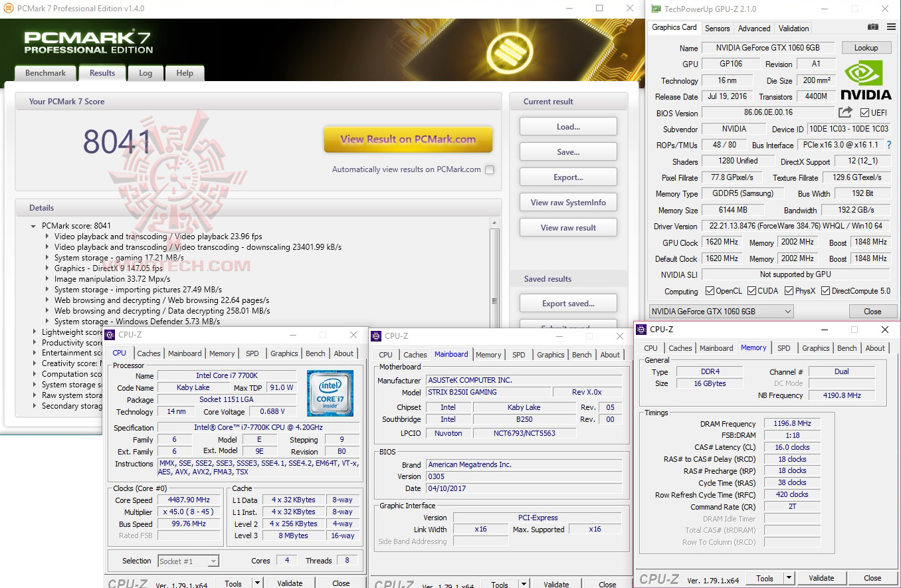The width and height of the screenshot is (901, 588).
Task: Click View Result on PCMark.com button
Action: click(407, 140)
